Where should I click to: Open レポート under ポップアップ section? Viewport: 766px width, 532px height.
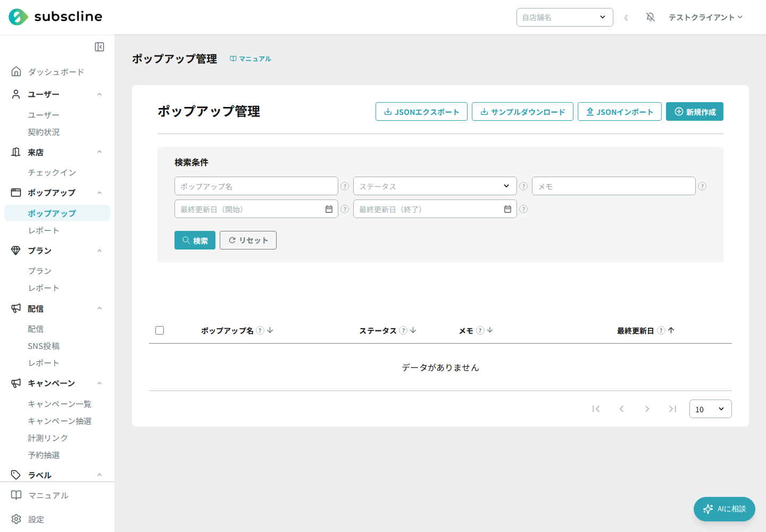pyautogui.click(x=44, y=230)
